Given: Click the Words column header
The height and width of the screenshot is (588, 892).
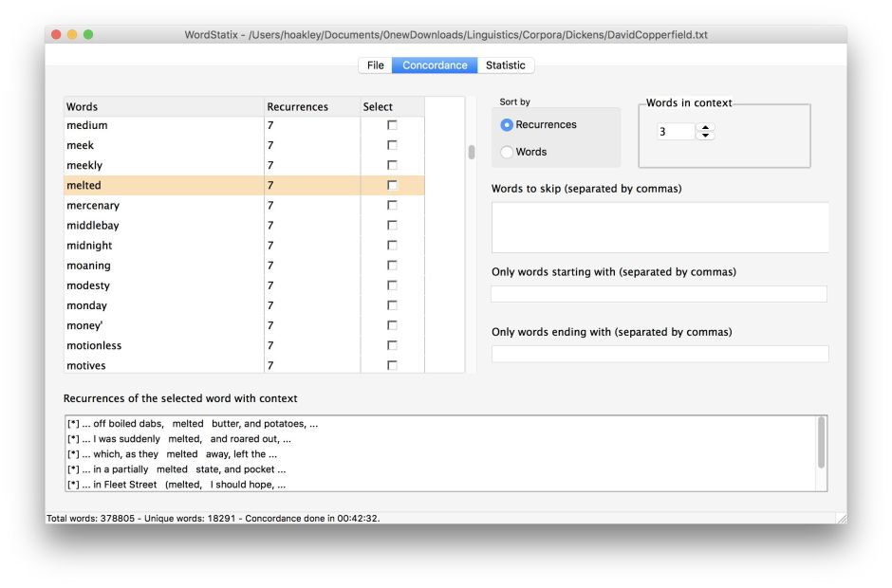Looking at the screenshot, I should (x=163, y=107).
